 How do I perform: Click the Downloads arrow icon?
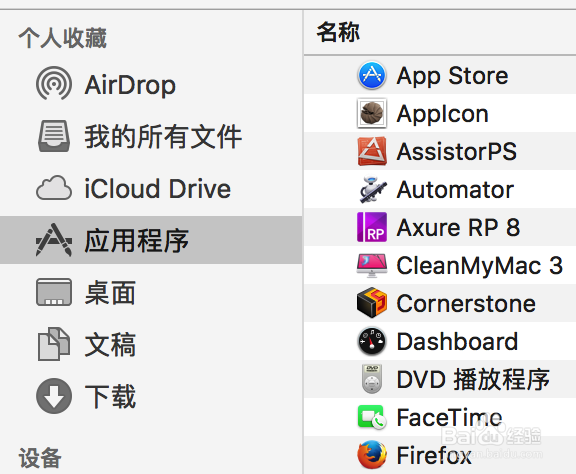point(54,396)
